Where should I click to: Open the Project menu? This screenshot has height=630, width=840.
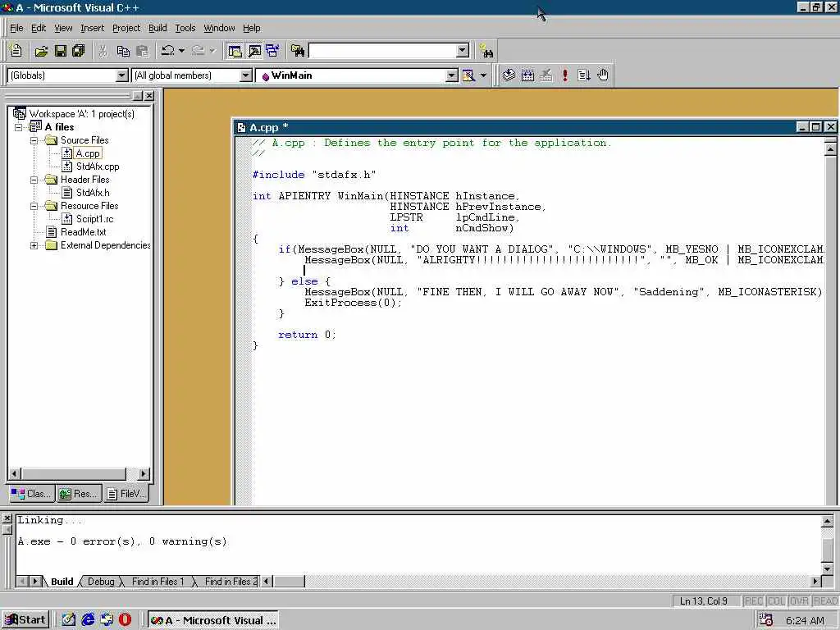(126, 28)
